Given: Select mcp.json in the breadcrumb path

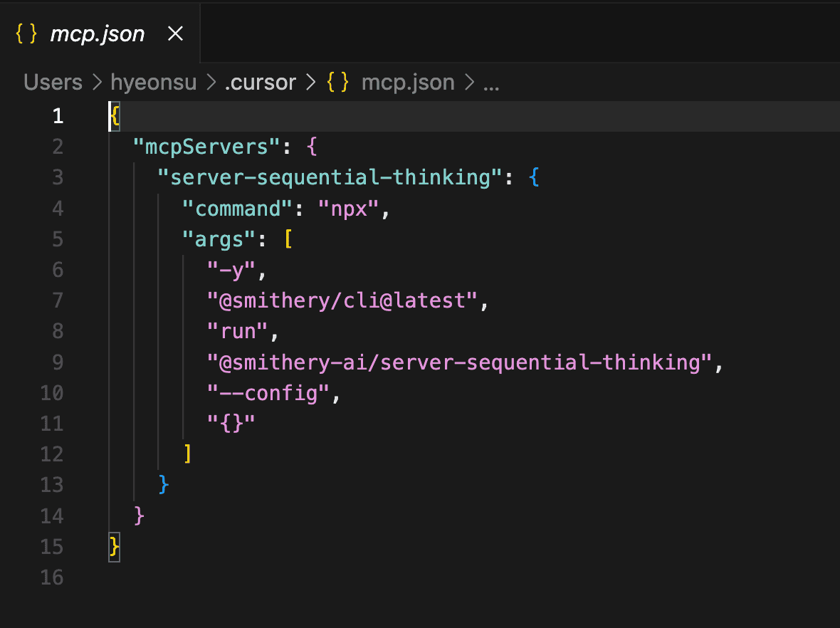Looking at the screenshot, I should pyautogui.click(x=408, y=83).
